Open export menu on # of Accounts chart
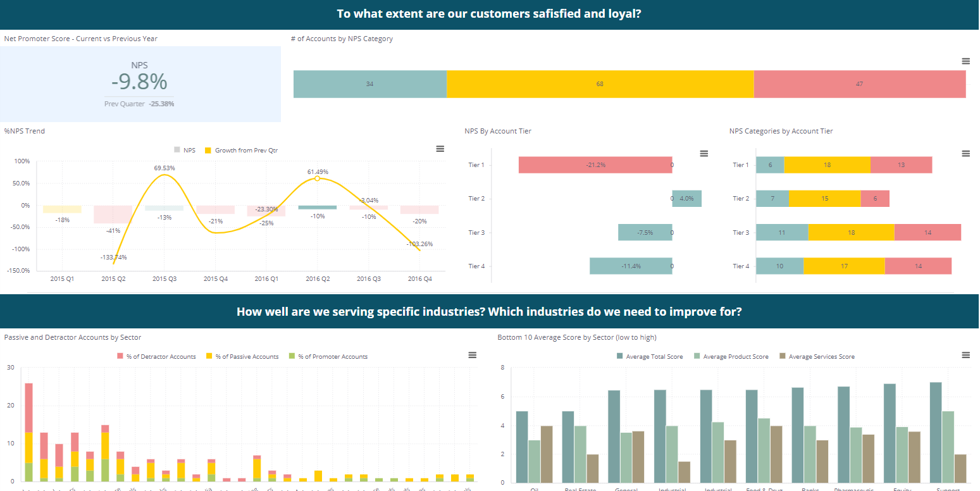This screenshot has height=491, width=980. click(x=966, y=61)
